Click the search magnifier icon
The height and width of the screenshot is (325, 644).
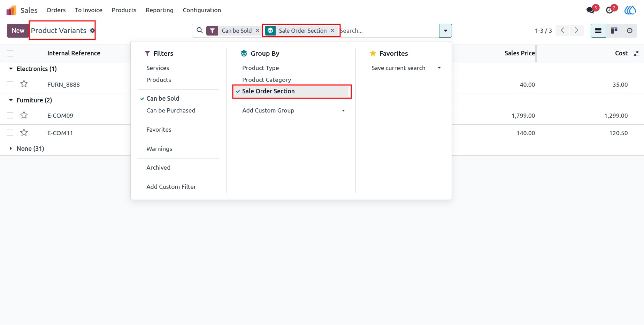pos(200,30)
